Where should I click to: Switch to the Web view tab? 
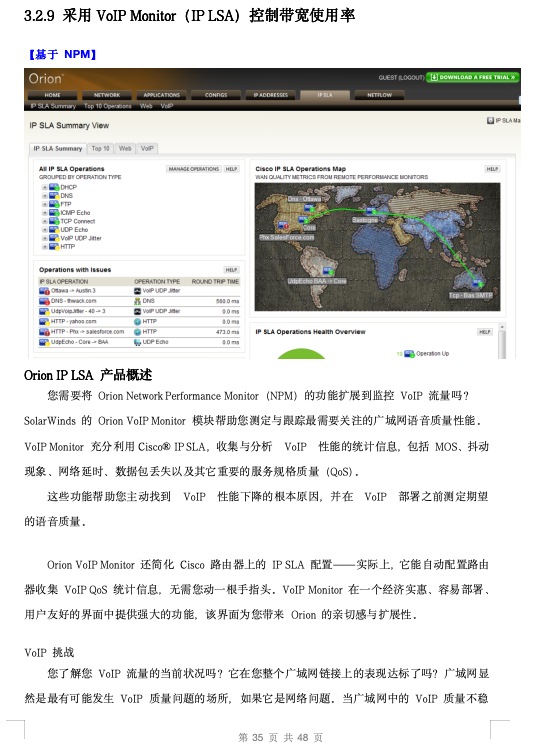pos(125,148)
